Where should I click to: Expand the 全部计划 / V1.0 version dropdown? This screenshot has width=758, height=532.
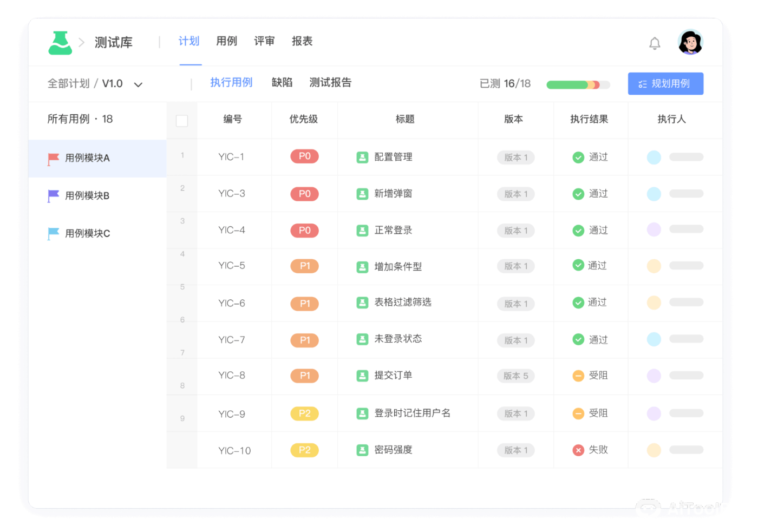[138, 84]
